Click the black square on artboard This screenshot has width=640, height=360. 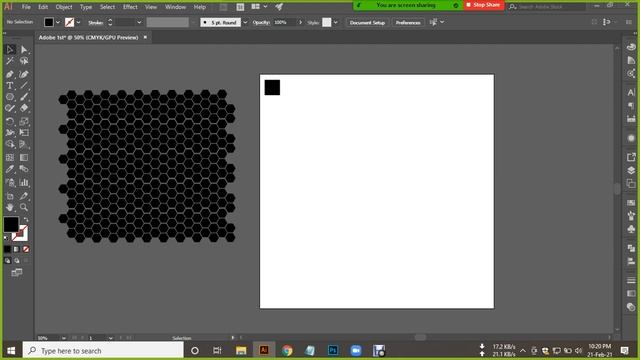tap(272, 87)
